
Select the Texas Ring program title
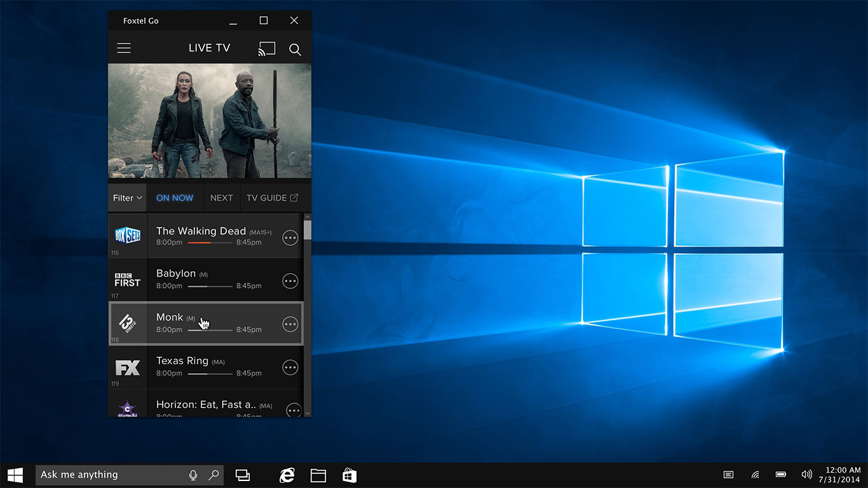tap(182, 361)
